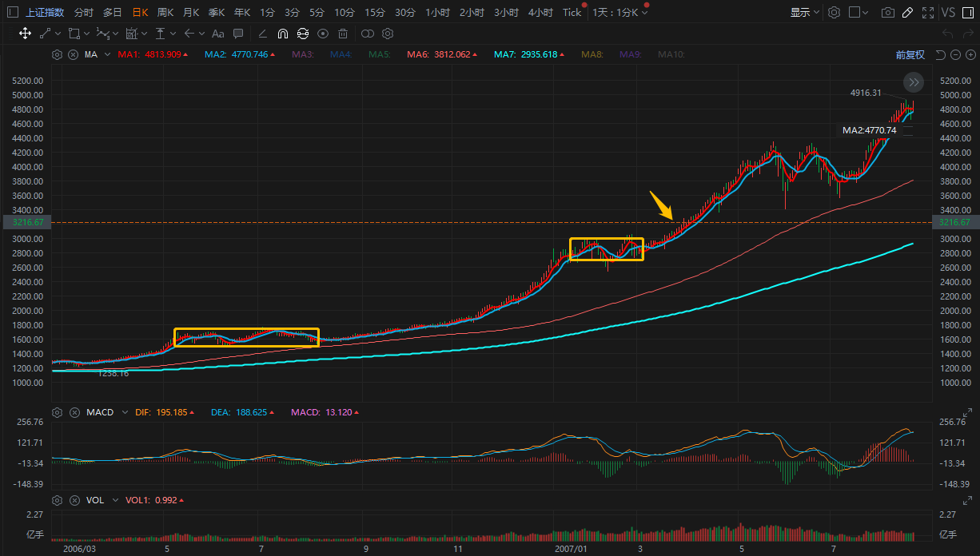980x556 pixels.
Task: Open MACD indicator settings gear
Action: pos(57,412)
